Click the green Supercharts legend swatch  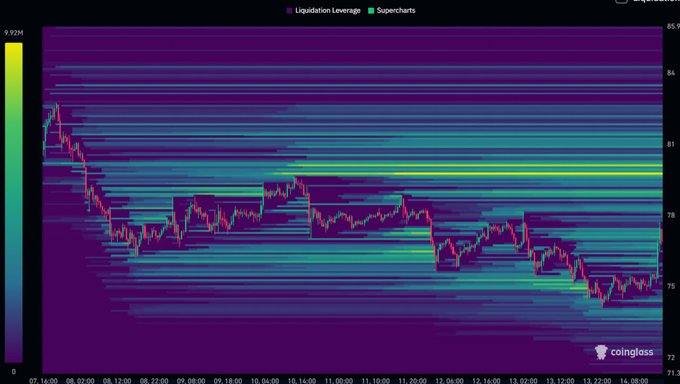371,10
